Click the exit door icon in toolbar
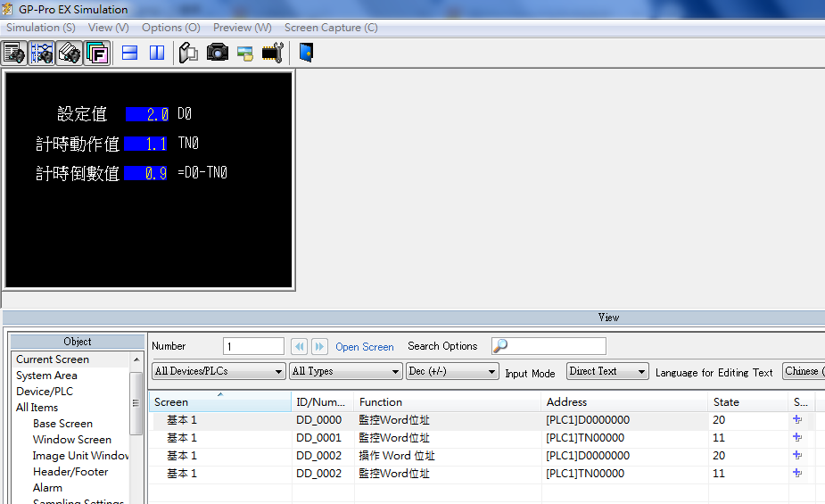 (306, 53)
